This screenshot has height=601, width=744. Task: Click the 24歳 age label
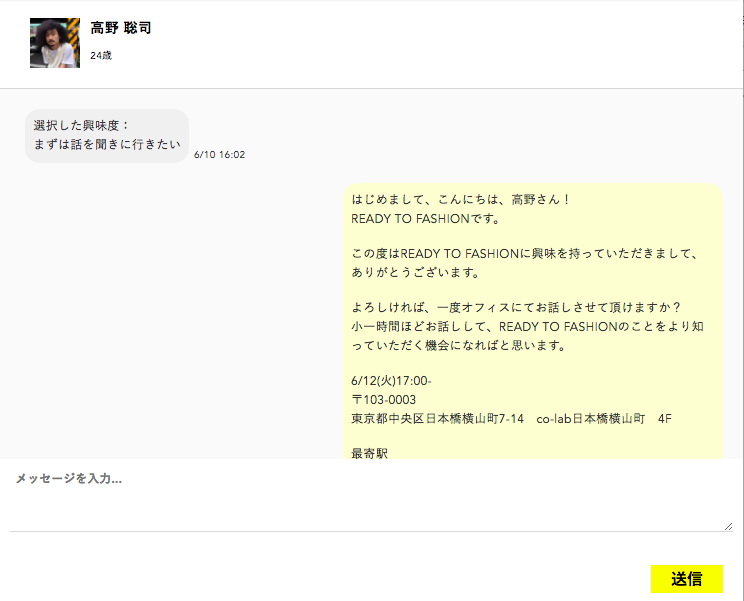point(101,55)
